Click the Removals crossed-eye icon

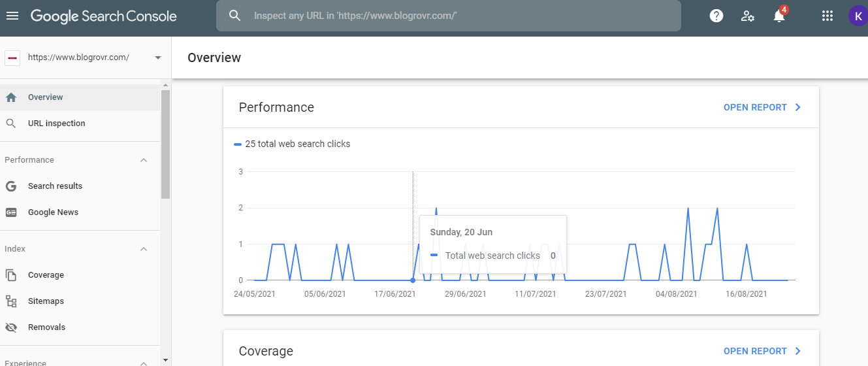coord(11,327)
